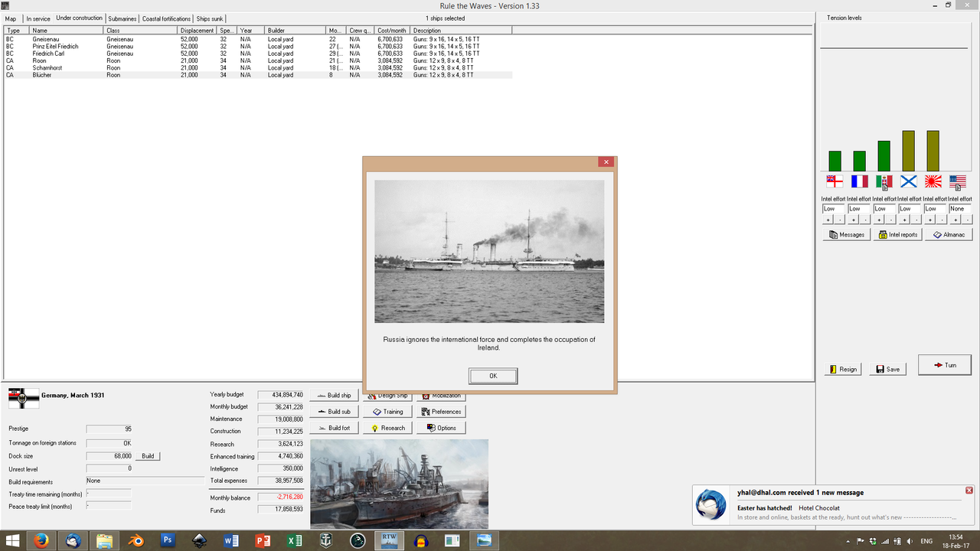980x551 pixels.
Task: Open the Design Ship tool
Action: tap(387, 396)
